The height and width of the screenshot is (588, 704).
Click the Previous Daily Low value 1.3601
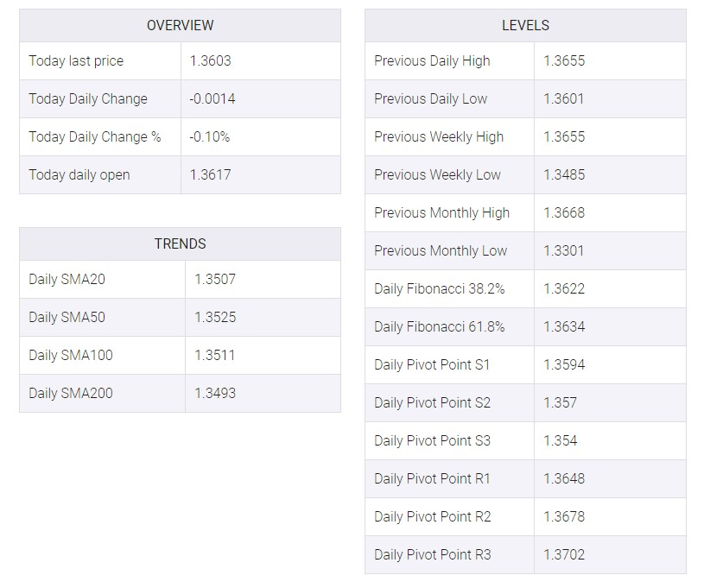click(564, 98)
